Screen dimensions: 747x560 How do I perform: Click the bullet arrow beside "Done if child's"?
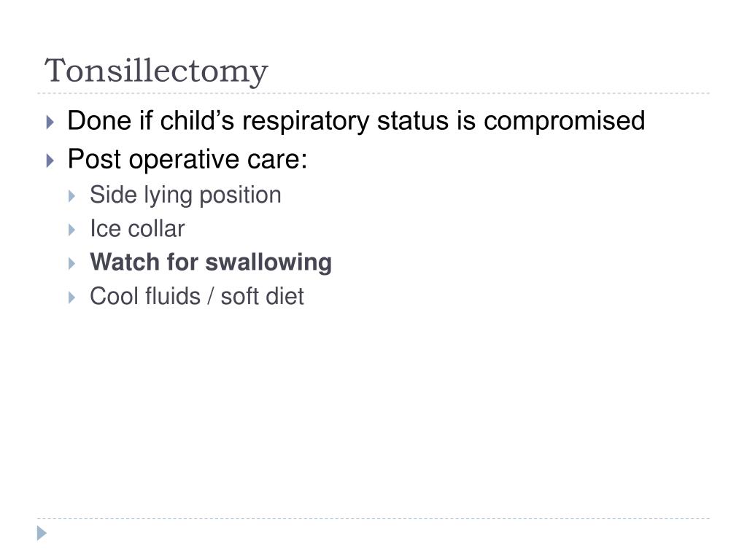50,122
